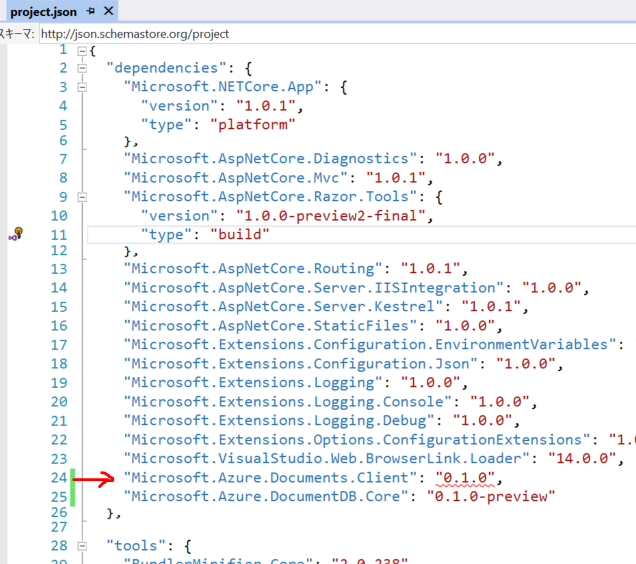The width and height of the screenshot is (636, 564).
Task: Click the "dependencies" key text
Action: coord(166,68)
